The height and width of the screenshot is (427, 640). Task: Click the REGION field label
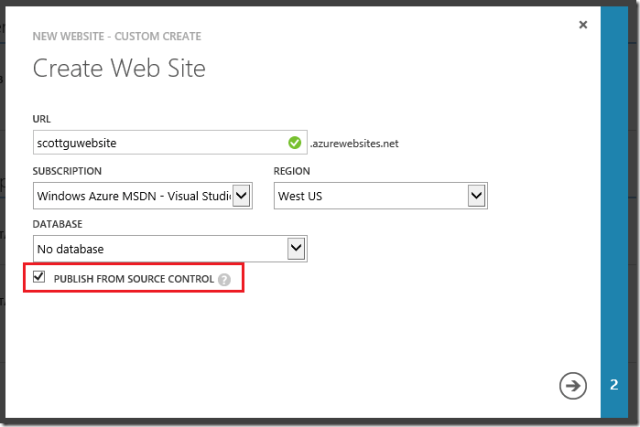[292, 171]
